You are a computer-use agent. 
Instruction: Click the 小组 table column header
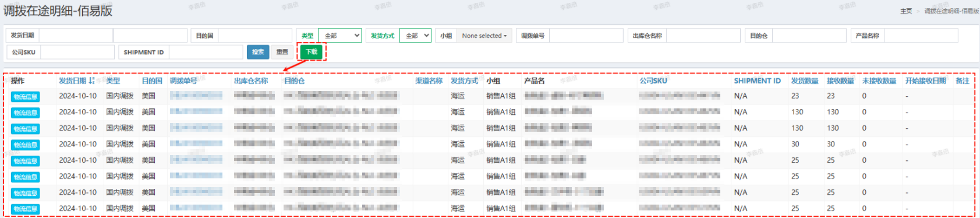(x=493, y=81)
